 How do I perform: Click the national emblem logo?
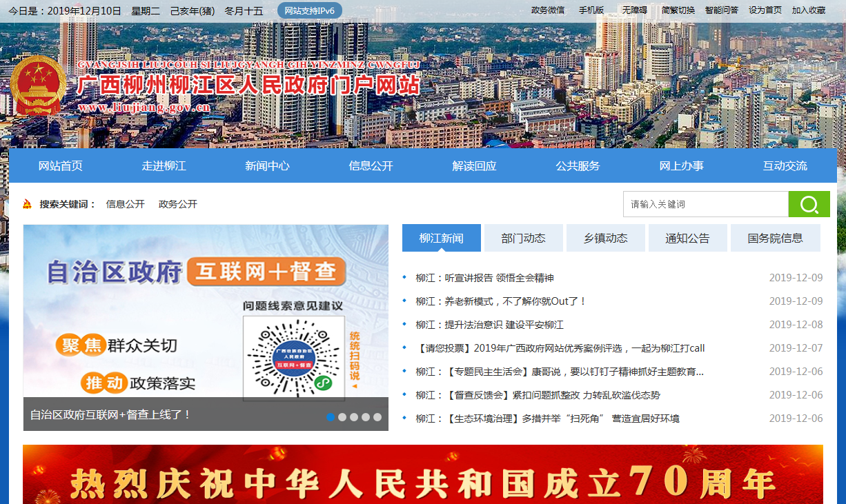[39, 85]
